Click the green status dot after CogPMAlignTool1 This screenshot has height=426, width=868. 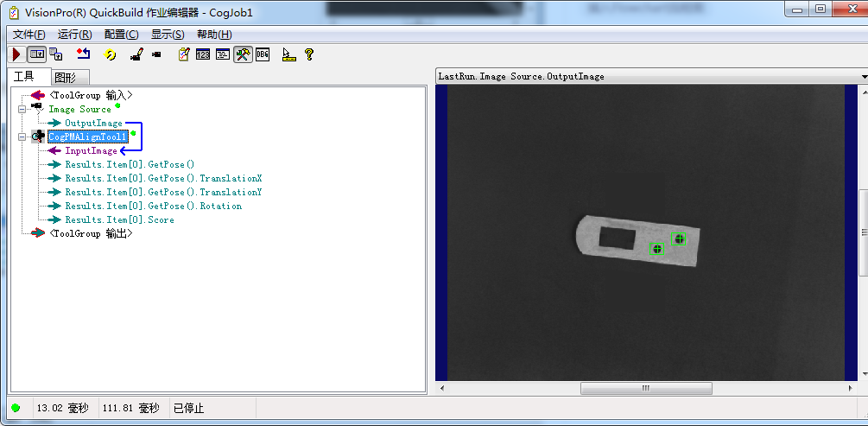(133, 133)
